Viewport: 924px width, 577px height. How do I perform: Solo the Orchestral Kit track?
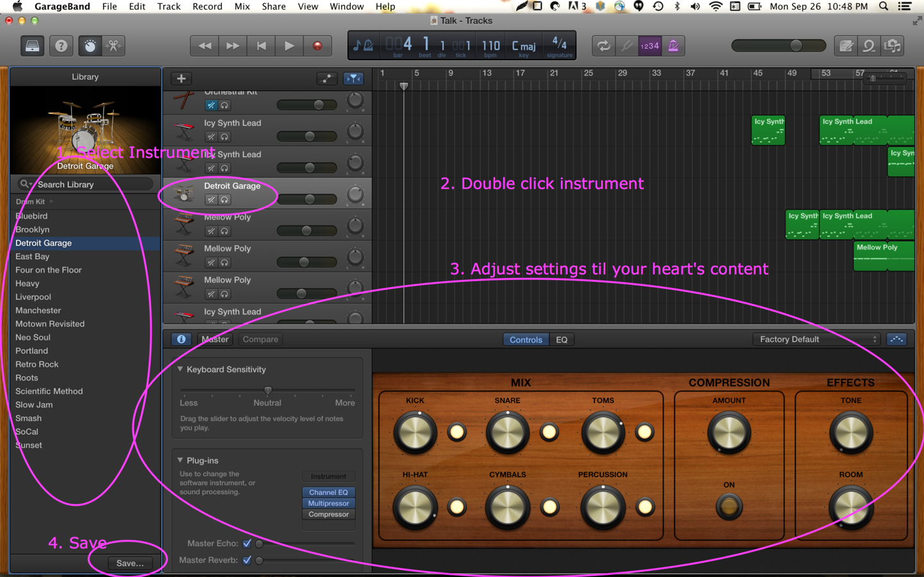[224, 105]
